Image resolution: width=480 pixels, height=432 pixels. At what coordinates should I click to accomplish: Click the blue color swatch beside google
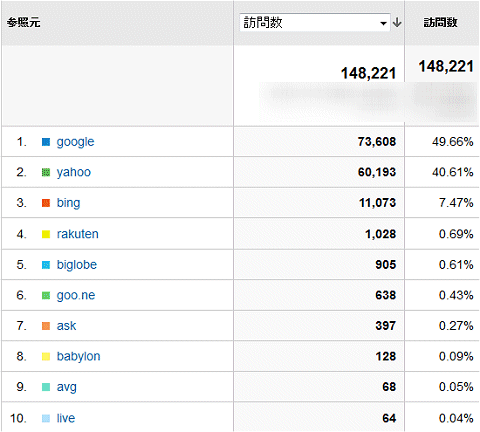[46, 142]
